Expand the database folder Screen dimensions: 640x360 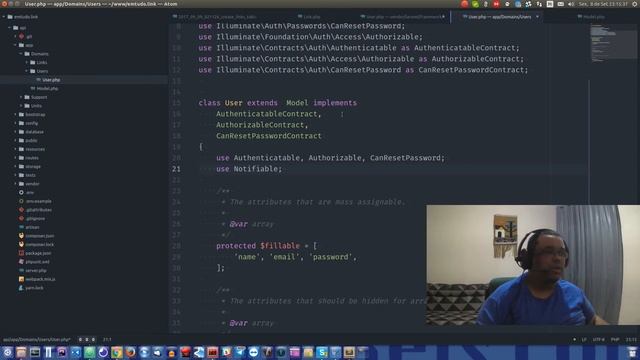point(16,132)
